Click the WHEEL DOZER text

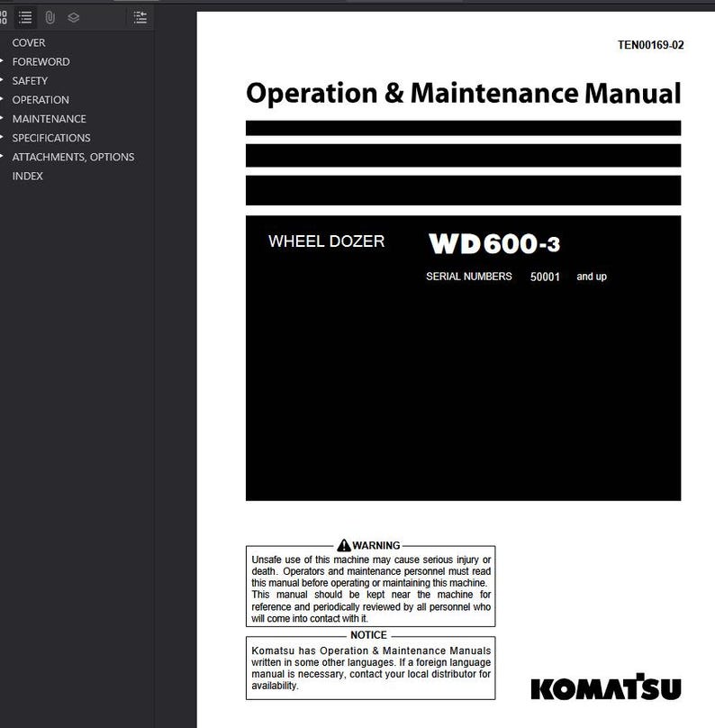pyautogui.click(x=326, y=241)
